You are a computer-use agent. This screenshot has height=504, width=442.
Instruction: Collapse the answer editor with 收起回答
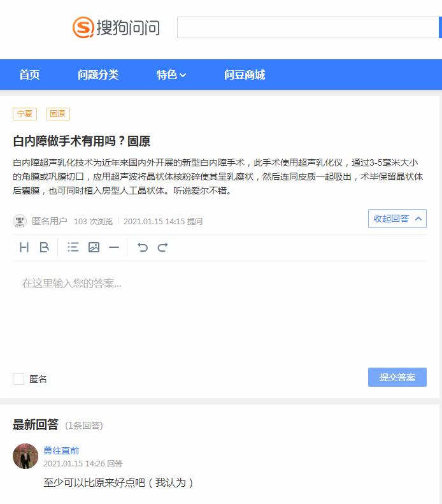(x=397, y=219)
